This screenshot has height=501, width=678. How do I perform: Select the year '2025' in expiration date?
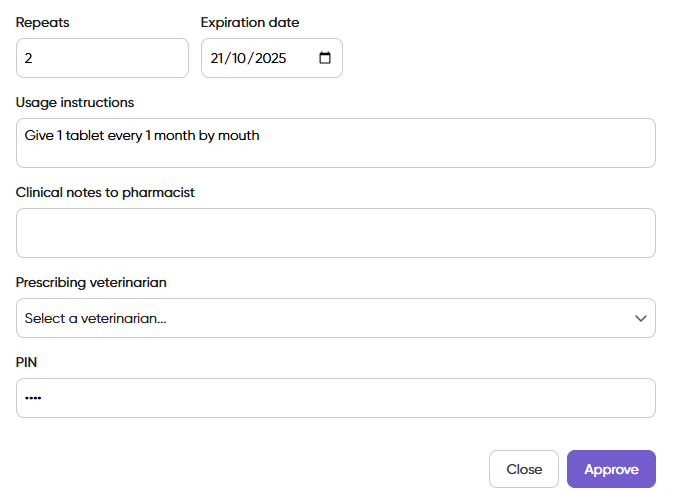coord(270,58)
